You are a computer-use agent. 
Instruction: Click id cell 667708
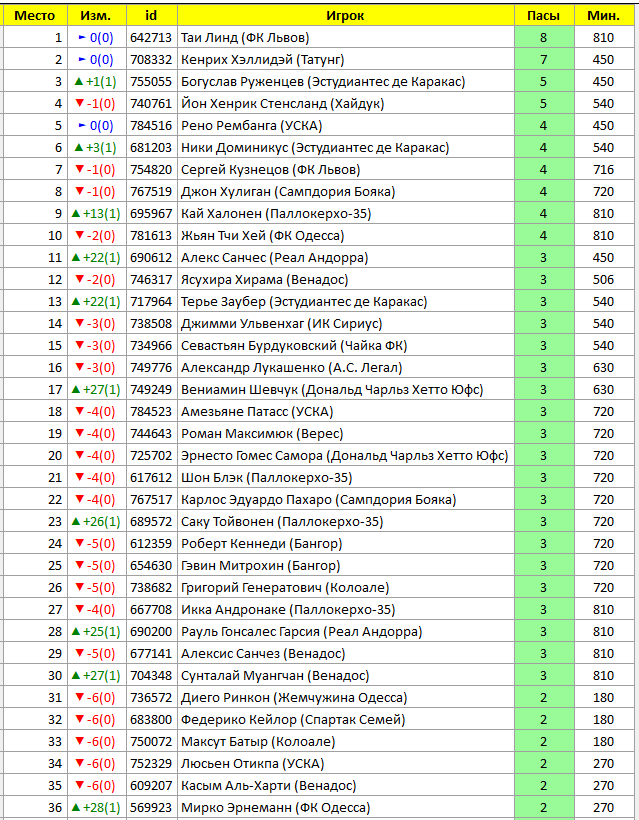(x=151, y=609)
